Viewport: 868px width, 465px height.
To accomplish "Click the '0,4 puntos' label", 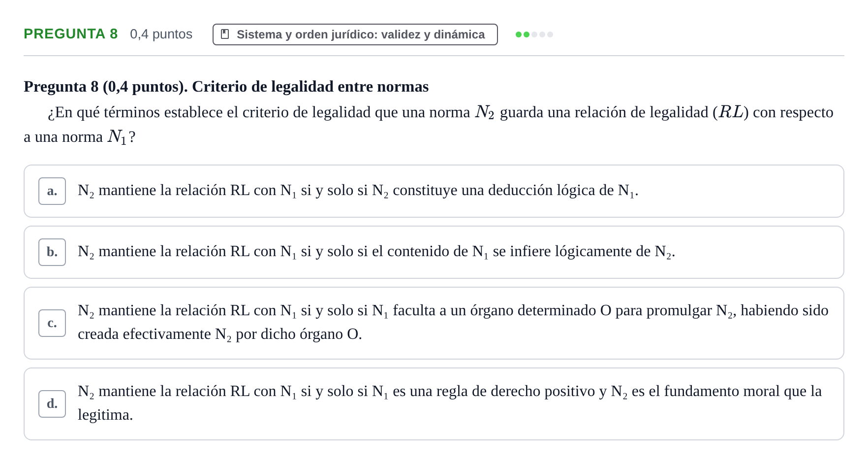I will tap(161, 34).
